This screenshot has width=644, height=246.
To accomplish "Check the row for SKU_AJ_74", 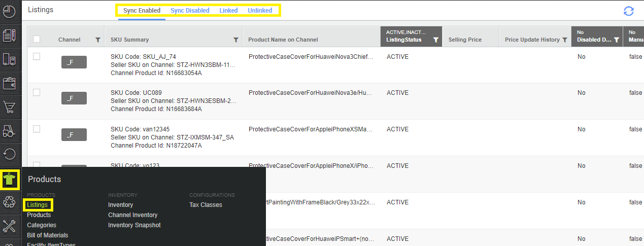I will point(37,56).
